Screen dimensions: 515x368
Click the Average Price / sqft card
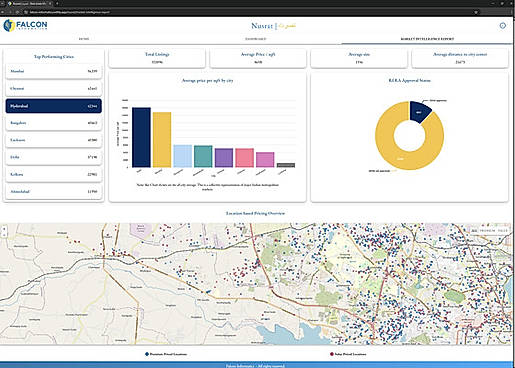pyautogui.click(x=258, y=58)
